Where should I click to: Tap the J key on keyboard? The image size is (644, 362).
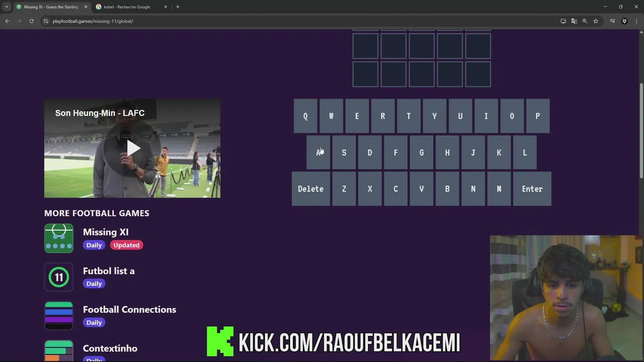(x=473, y=152)
